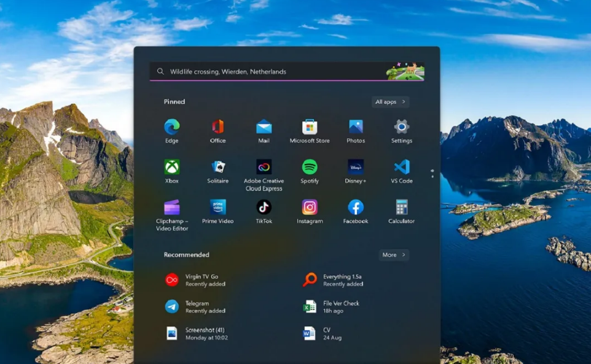Image resolution: width=591 pixels, height=364 pixels.
Task: Click the All apps button
Action: coord(391,102)
